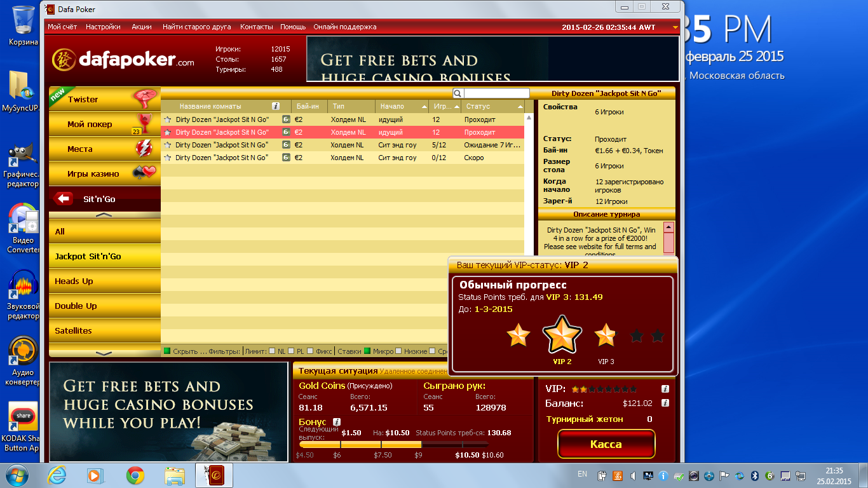Click the Sit'n'Go back arrow icon
The image size is (868, 488).
click(x=64, y=199)
